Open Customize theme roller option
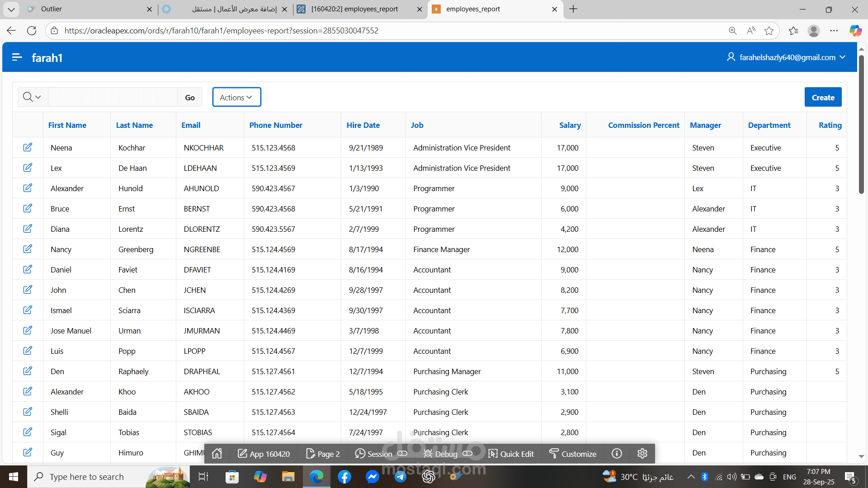Image resolution: width=868 pixels, height=488 pixels. [573, 454]
